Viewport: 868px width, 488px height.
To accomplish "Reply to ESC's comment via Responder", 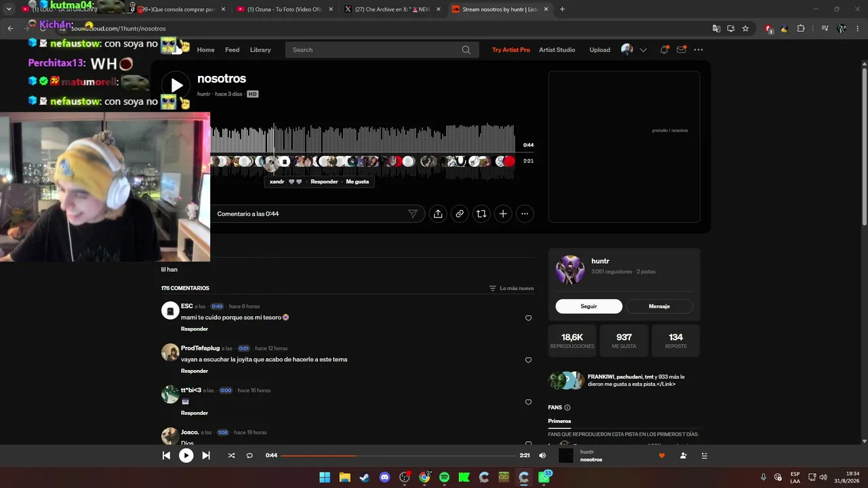I will point(194,329).
